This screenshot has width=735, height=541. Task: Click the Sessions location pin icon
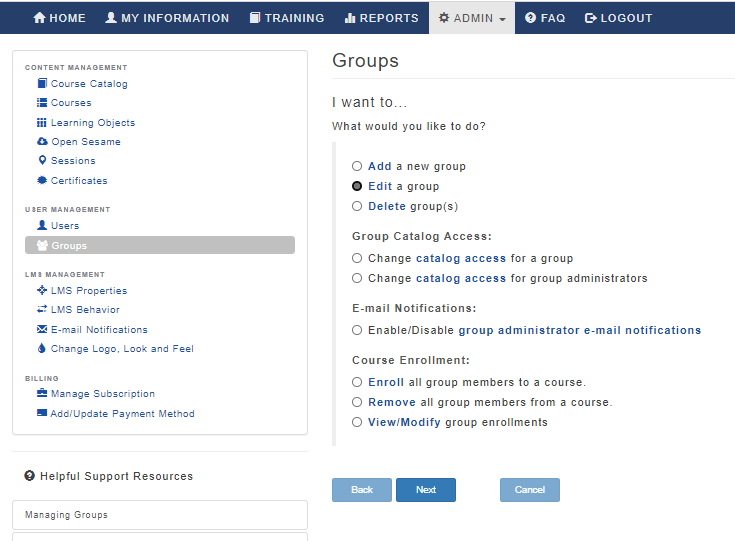pyautogui.click(x=42, y=160)
